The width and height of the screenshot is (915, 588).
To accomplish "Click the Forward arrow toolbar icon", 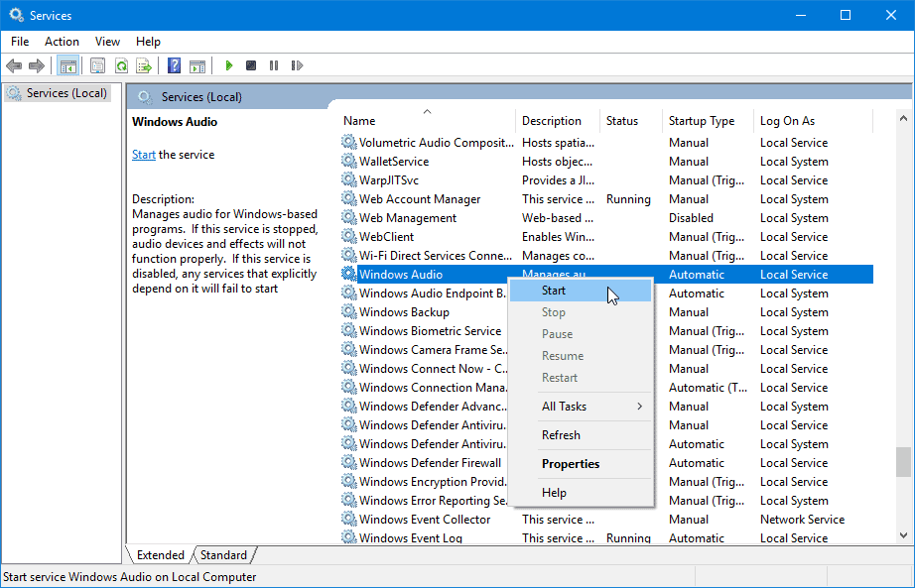I will point(36,65).
